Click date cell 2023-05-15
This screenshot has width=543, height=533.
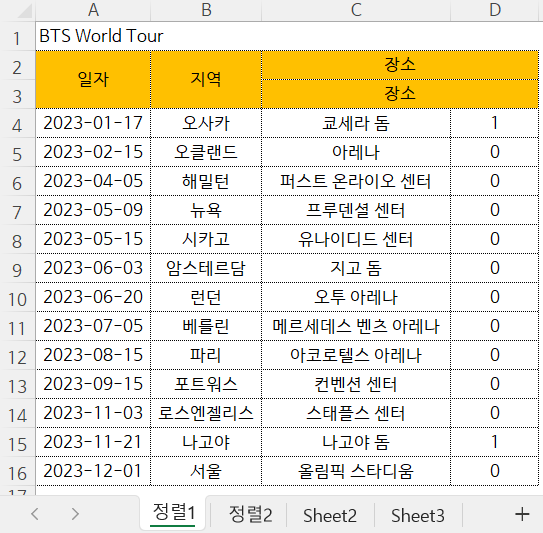[x=93, y=239]
